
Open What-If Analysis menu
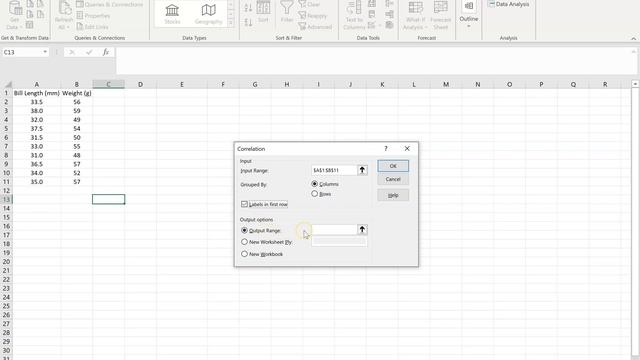415,15
